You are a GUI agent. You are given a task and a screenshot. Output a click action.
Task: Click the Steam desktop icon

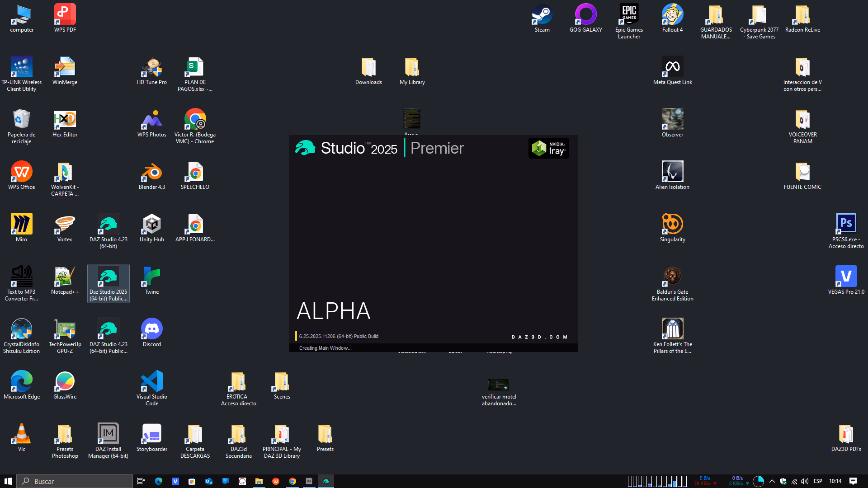tap(542, 15)
